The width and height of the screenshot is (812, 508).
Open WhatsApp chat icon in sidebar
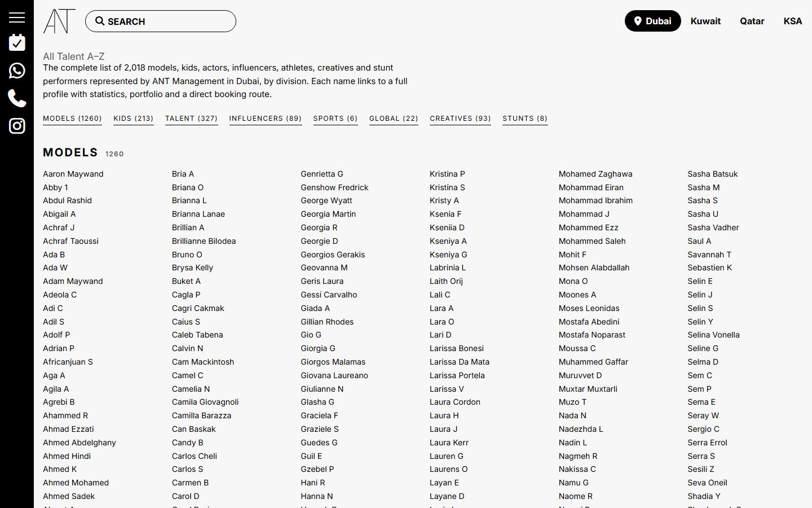(17, 71)
